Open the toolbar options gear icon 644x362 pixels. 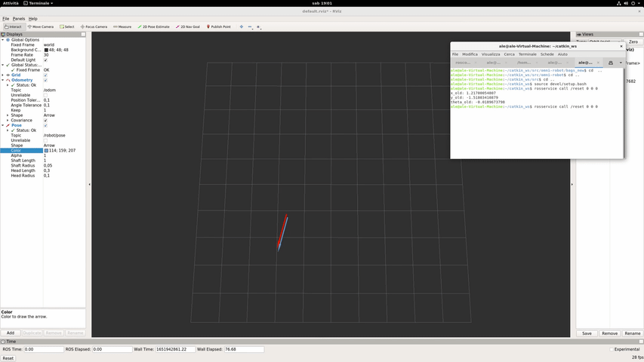point(258,26)
